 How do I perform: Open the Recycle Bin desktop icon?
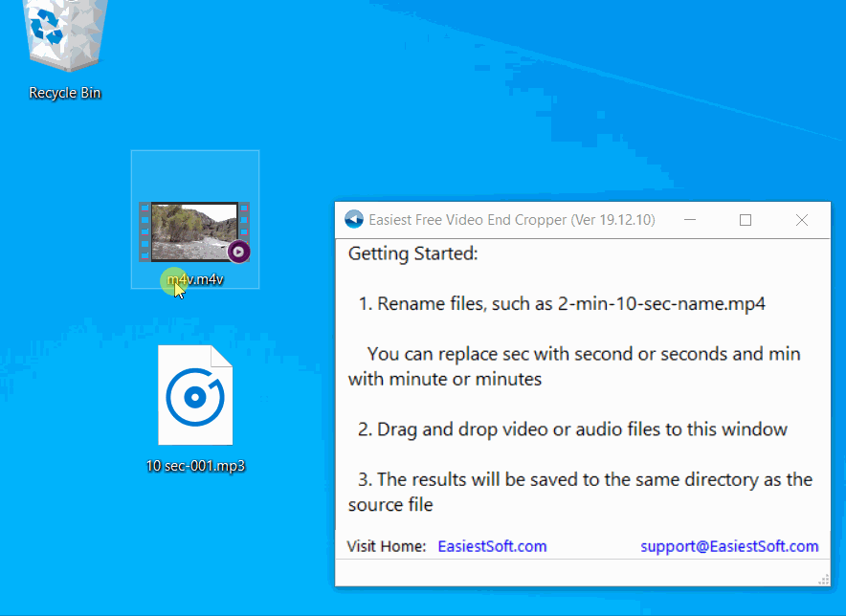coord(65,35)
